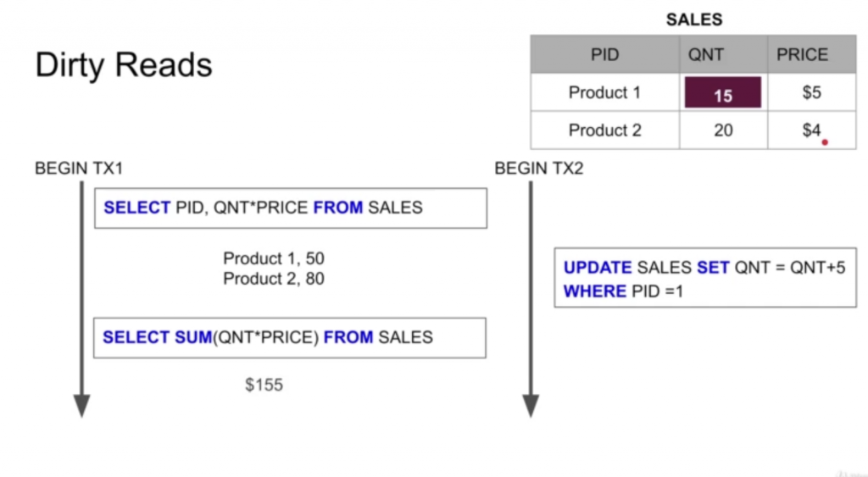Click the PRICE column header
The width and height of the screenshot is (868, 477).
(812, 54)
